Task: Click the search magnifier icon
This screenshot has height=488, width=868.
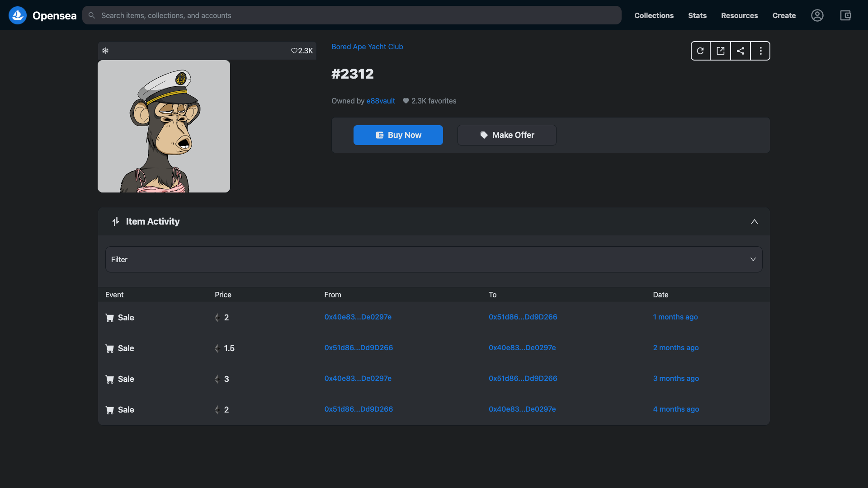Action: point(92,15)
